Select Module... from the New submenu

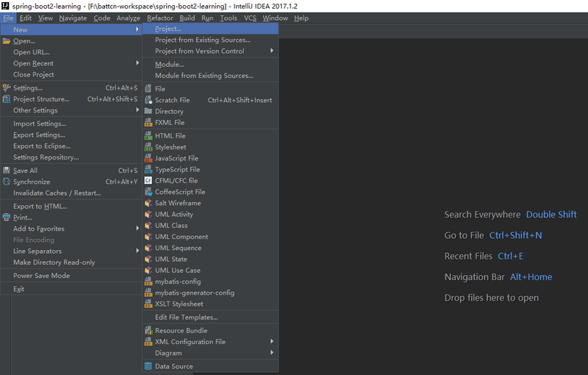tap(210, 64)
